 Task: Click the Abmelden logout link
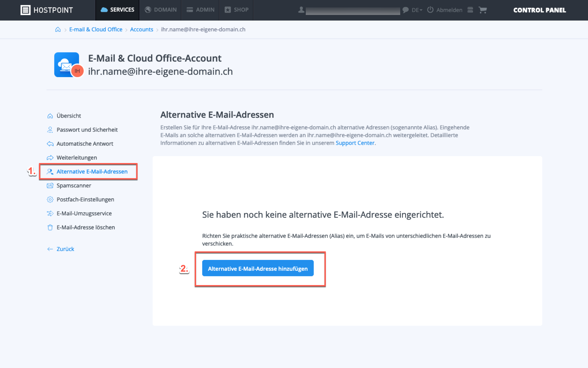click(x=449, y=10)
